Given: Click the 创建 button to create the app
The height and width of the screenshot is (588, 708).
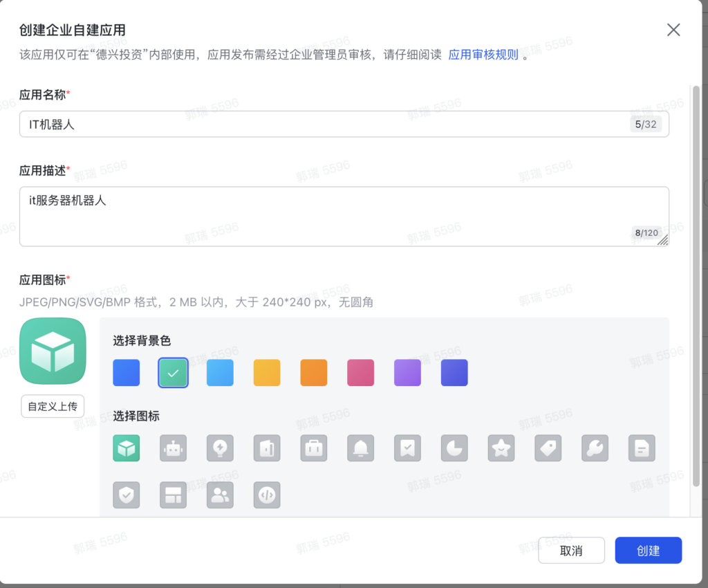Looking at the screenshot, I should pos(648,550).
